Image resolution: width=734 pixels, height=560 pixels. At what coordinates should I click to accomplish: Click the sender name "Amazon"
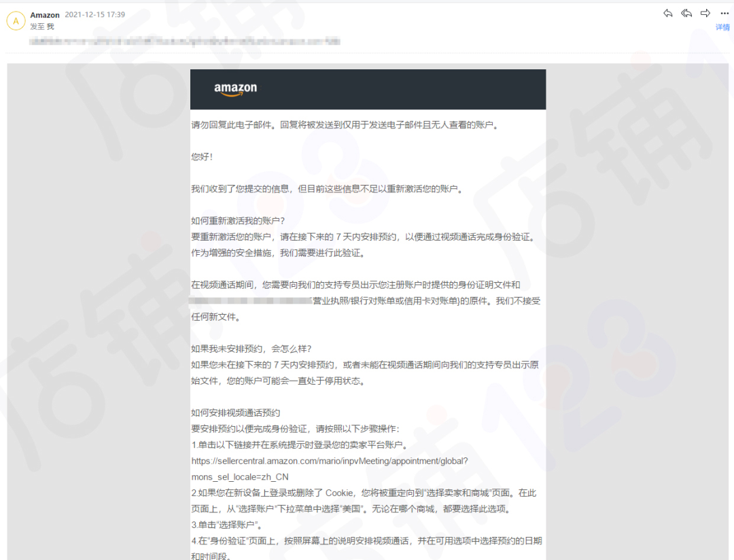[x=45, y=14]
